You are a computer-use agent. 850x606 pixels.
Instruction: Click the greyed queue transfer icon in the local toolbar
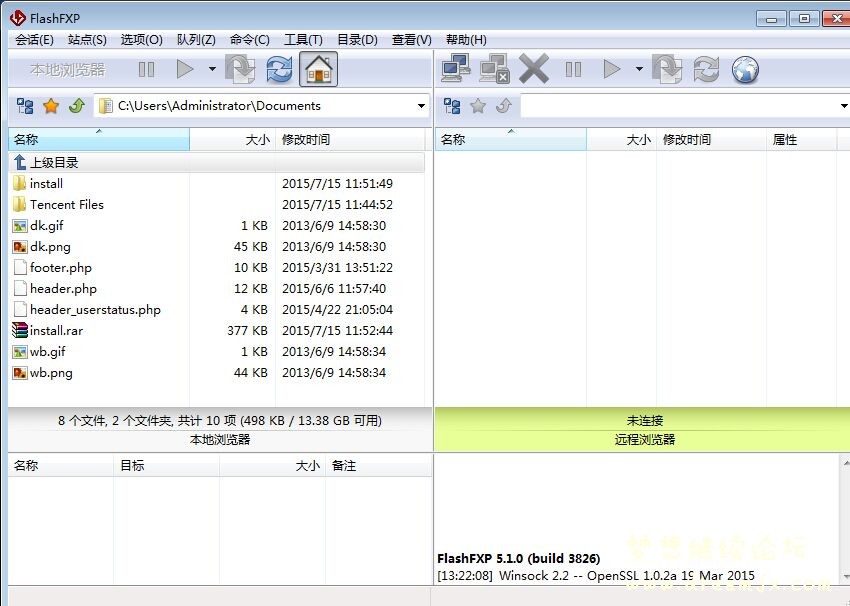pos(240,69)
